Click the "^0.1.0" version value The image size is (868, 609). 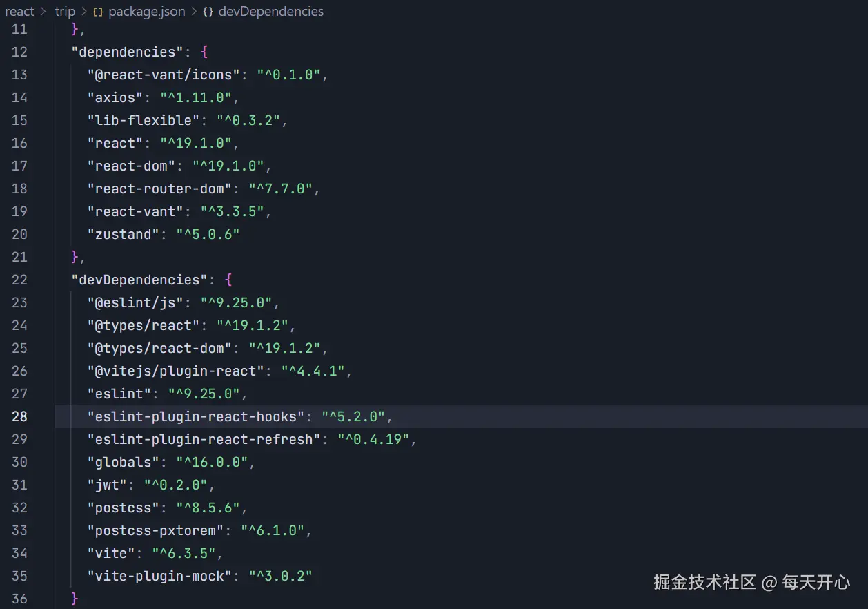click(x=289, y=75)
